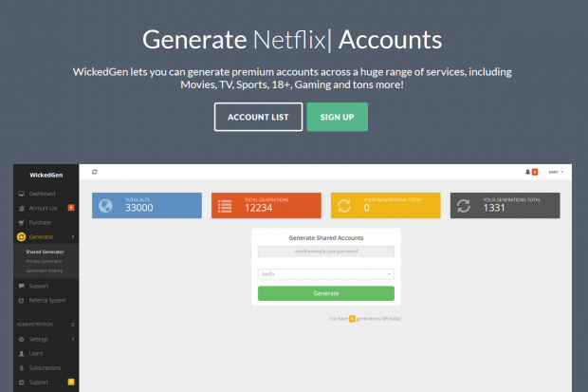Click the green SIGN UP button
This screenshot has height=392, width=588.
[337, 117]
